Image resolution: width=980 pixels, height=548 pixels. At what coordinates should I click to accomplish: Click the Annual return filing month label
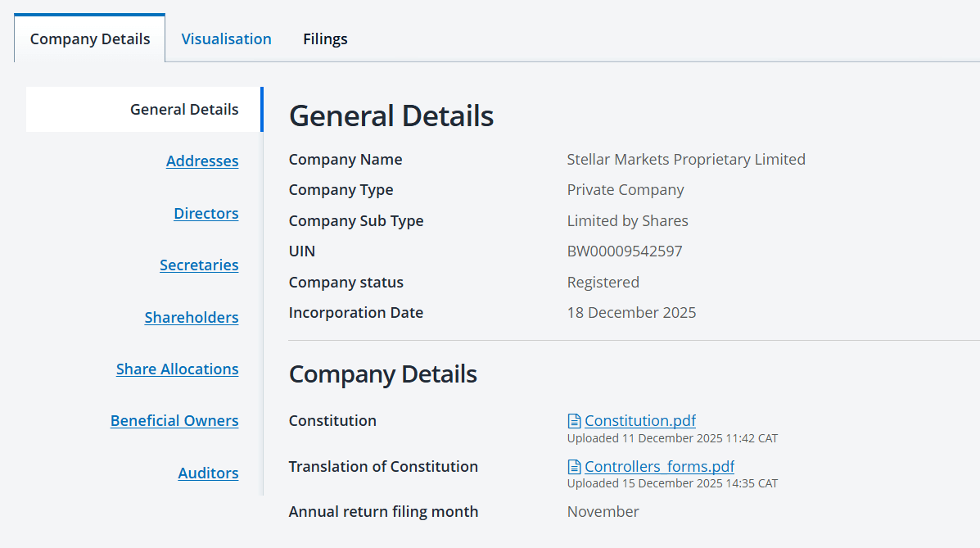[383, 512]
